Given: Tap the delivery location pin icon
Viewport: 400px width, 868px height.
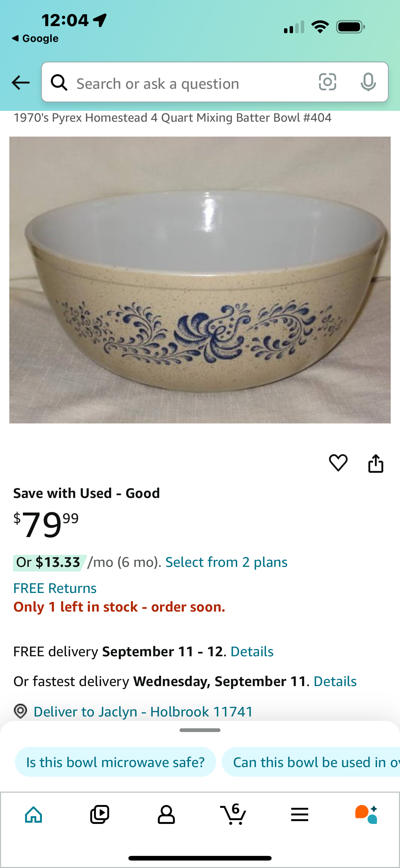Looking at the screenshot, I should tap(20, 712).
